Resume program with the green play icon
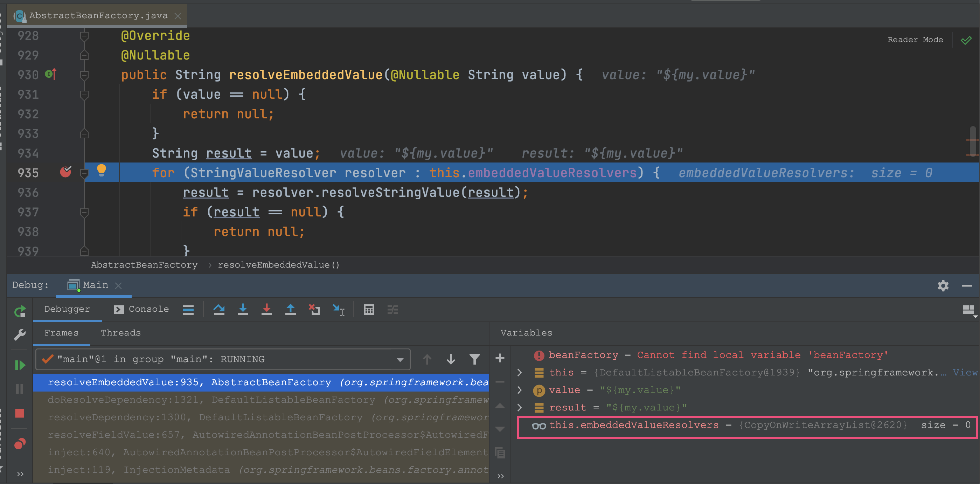Viewport: 980px width, 484px height. (x=20, y=365)
